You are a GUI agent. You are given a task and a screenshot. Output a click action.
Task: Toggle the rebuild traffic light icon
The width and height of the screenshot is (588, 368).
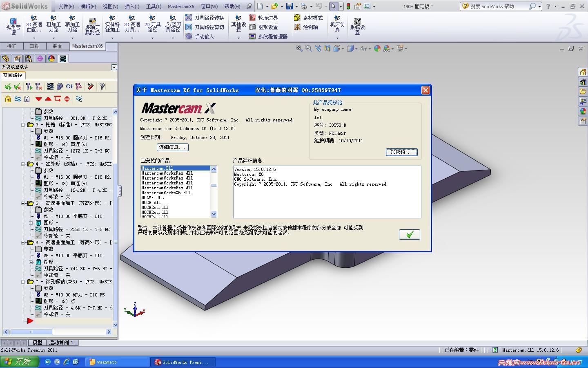point(348,6)
